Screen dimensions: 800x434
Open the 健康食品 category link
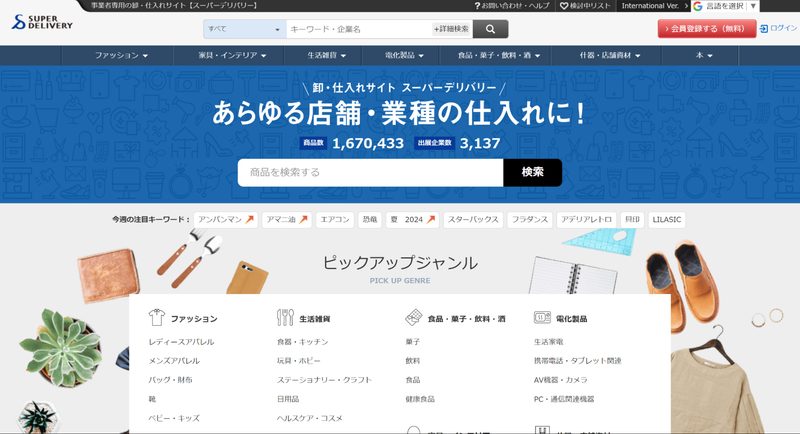(420, 399)
